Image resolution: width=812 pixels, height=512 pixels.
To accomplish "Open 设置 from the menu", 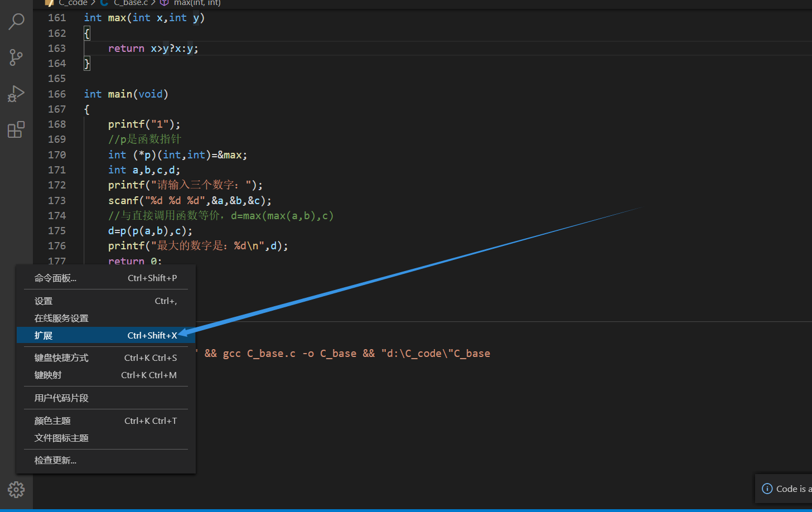I will pos(106,301).
